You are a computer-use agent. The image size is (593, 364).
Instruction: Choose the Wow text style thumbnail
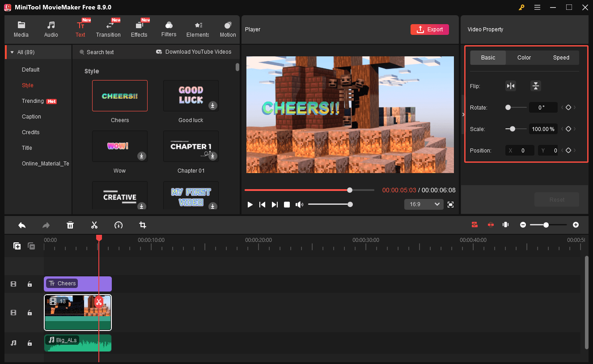(x=120, y=146)
